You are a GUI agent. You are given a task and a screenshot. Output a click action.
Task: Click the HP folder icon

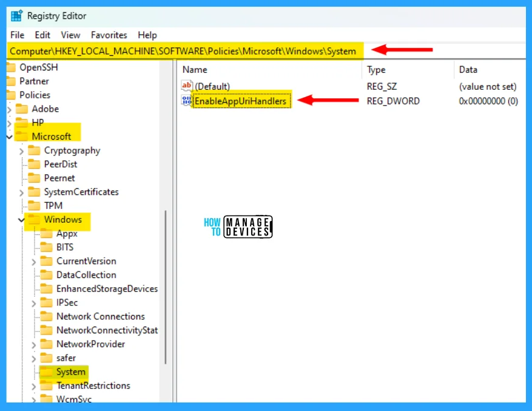point(22,122)
